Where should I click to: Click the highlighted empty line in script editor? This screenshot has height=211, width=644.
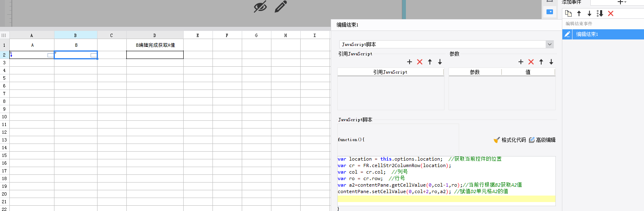[446, 199]
